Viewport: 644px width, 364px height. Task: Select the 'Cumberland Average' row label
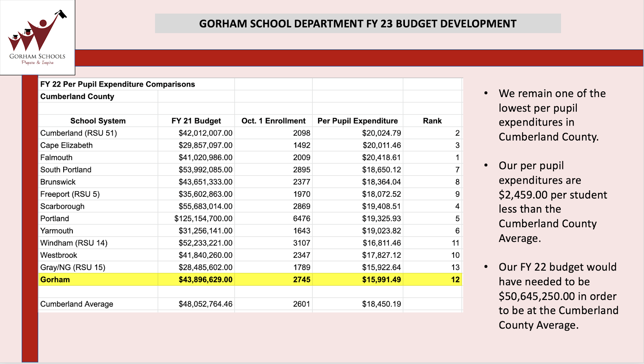76,304
